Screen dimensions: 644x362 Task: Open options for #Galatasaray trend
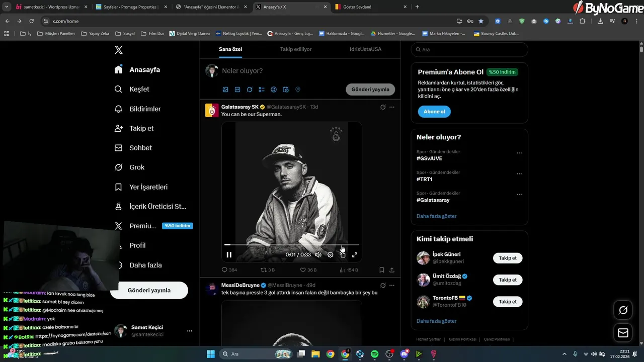point(519,195)
